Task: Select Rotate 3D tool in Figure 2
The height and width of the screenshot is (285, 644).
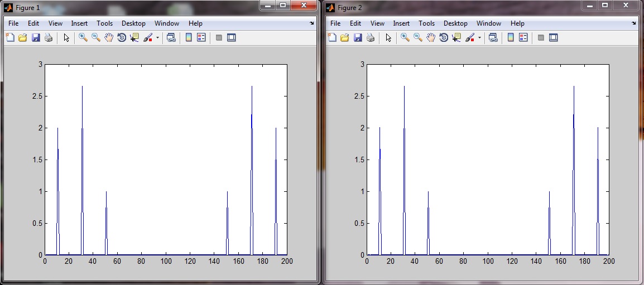Action: point(444,38)
